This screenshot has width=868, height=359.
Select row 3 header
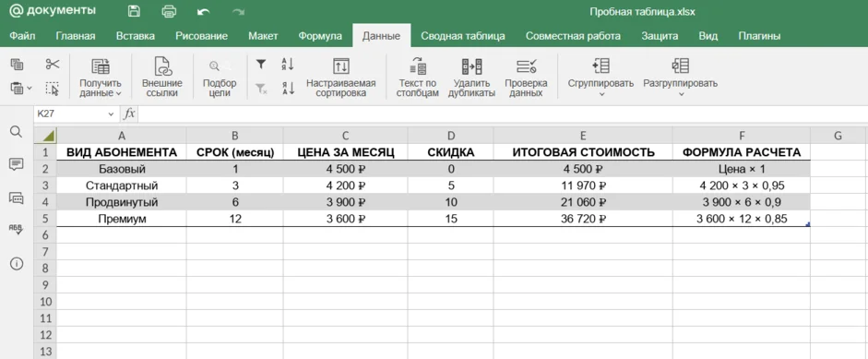[45, 185]
